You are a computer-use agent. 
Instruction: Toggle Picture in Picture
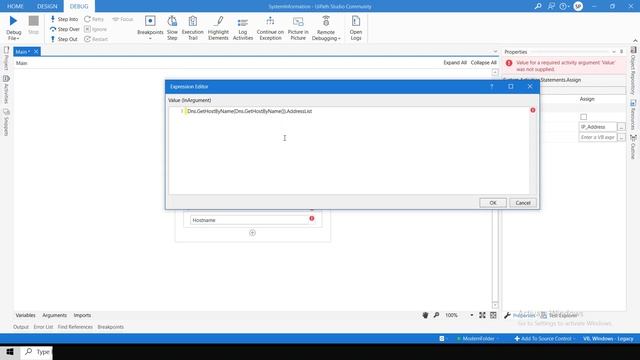click(x=298, y=28)
